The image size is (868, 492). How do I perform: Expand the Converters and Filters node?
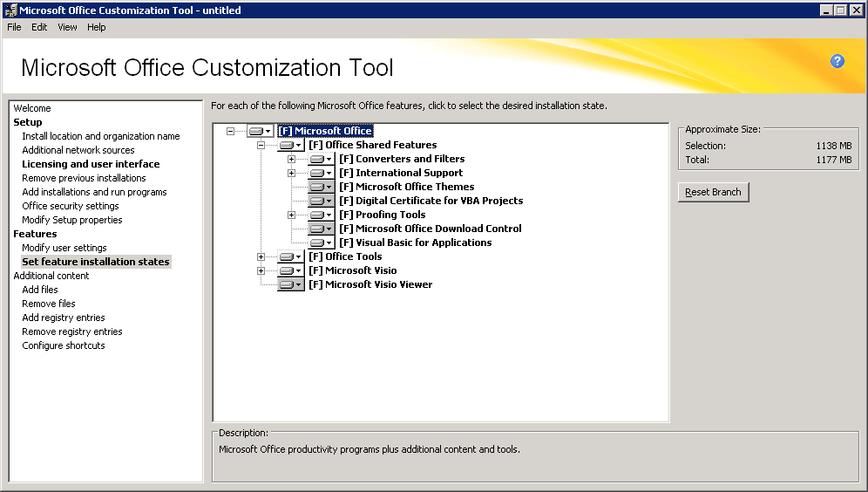point(291,159)
